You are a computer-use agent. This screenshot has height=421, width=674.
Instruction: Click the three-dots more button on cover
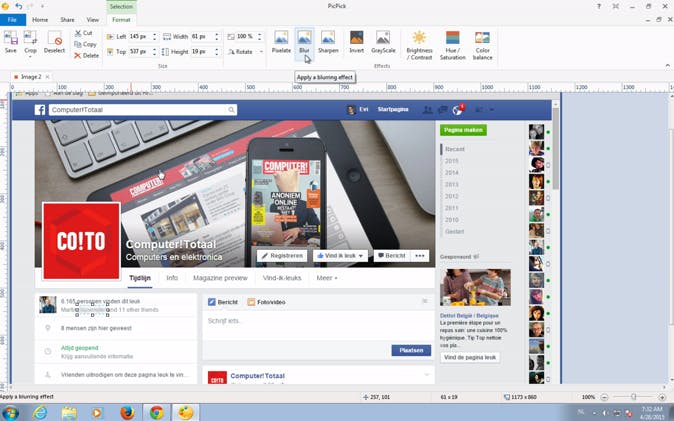420,256
